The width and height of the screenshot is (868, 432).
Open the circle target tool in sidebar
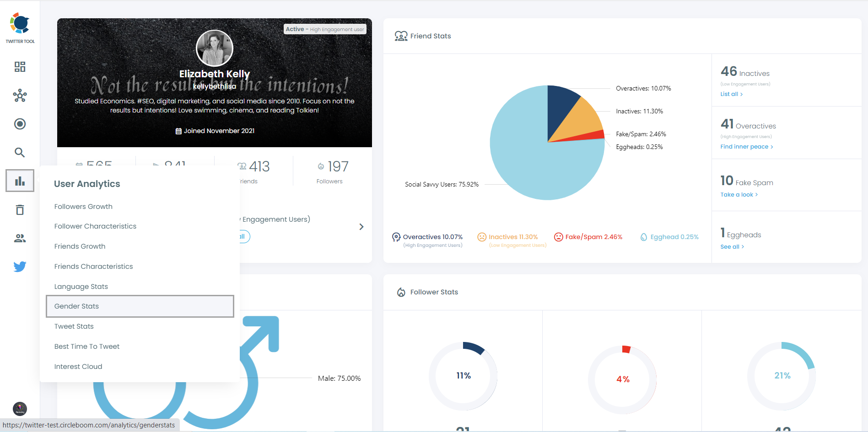click(x=20, y=124)
